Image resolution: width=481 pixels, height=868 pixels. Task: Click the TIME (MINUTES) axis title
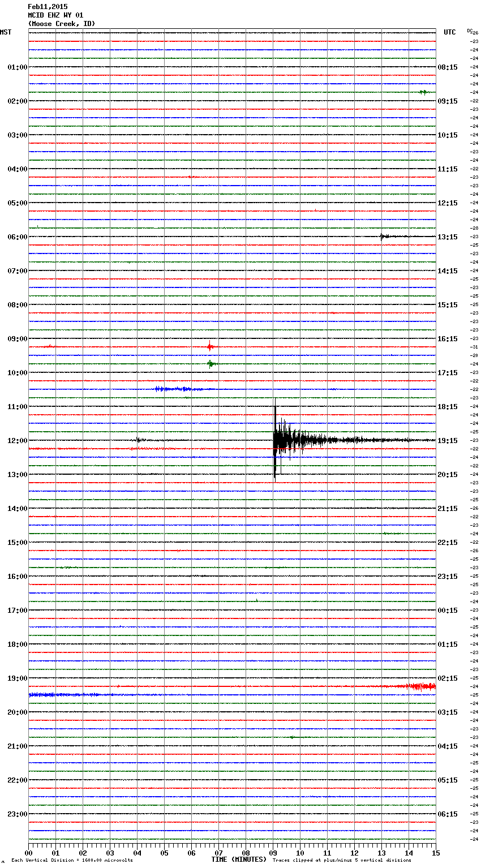pyautogui.click(x=239, y=860)
